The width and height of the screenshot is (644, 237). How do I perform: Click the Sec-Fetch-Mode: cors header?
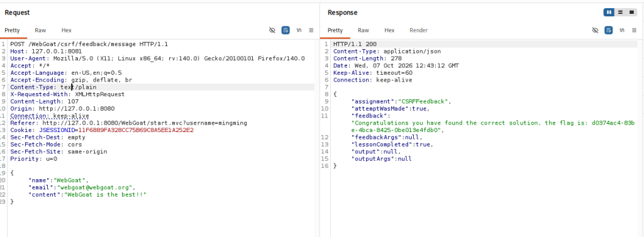pos(46,144)
